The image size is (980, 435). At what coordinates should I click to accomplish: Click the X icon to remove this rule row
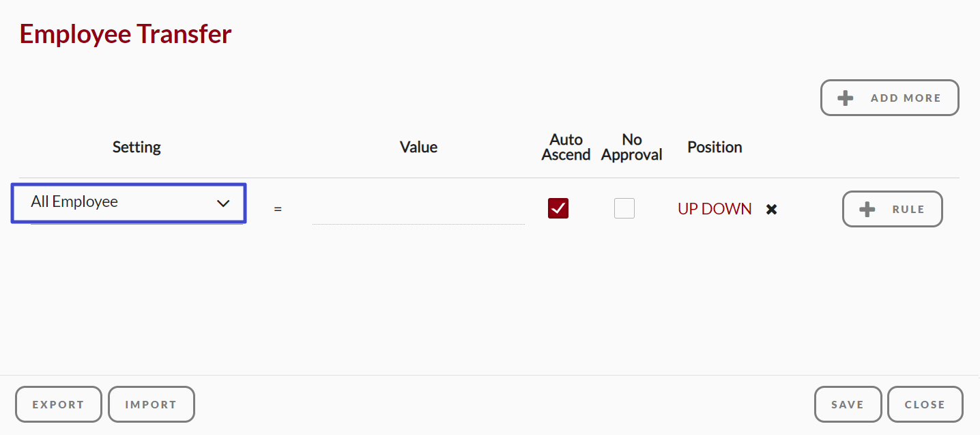(771, 209)
